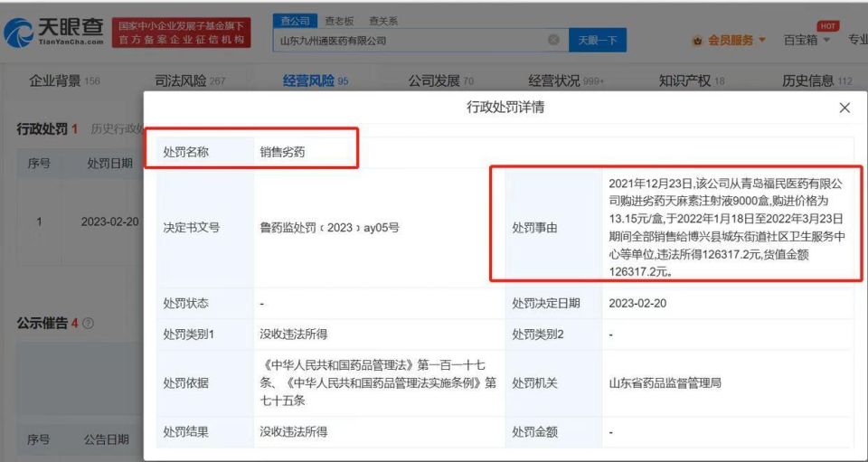Switch to the 查老板 search tab

pos(339,21)
